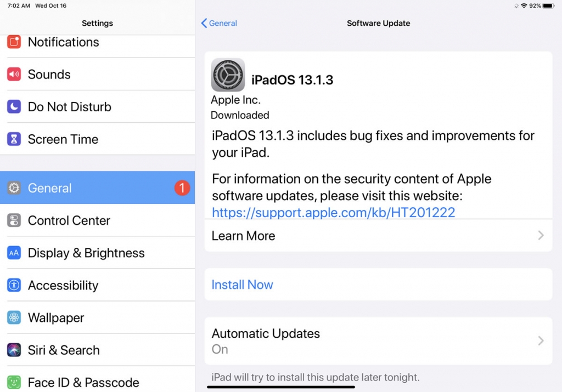Open Automatic Updates chevron
The height and width of the screenshot is (392, 562).
pos(541,340)
